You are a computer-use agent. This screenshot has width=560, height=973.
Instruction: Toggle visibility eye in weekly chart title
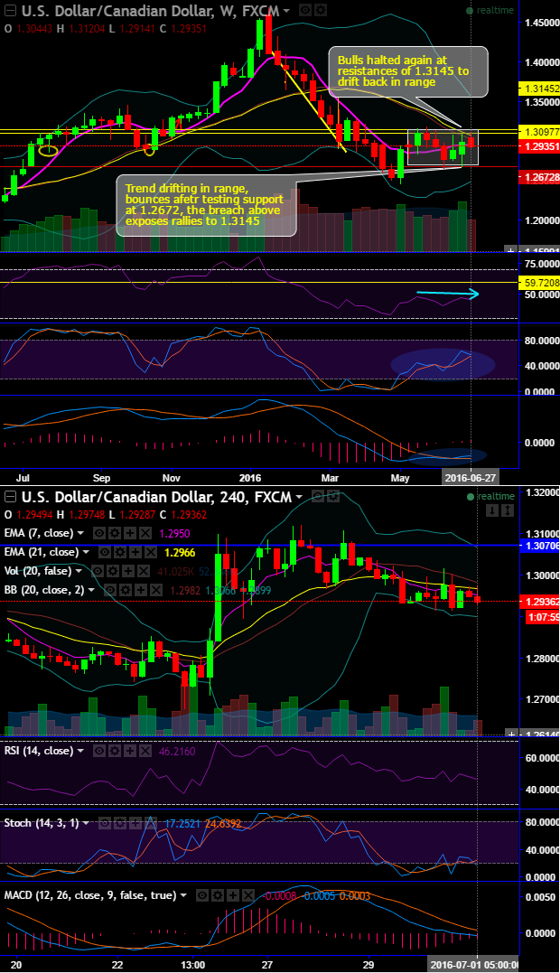point(305,10)
